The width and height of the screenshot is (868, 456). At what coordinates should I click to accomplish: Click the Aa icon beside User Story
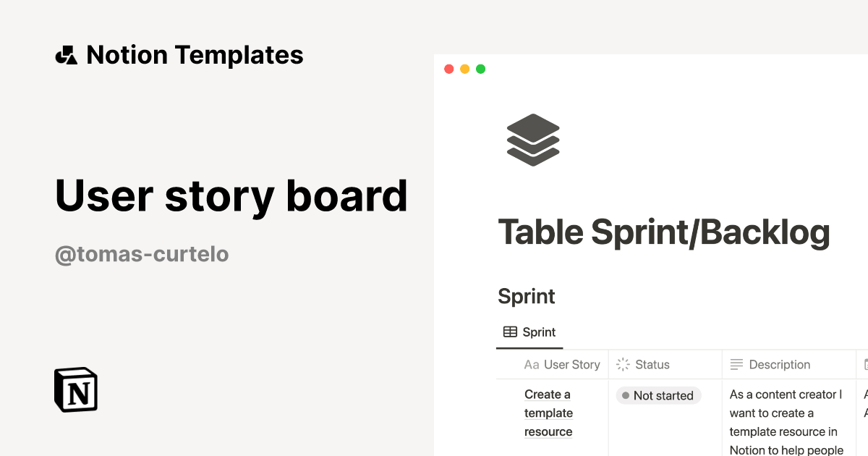pyautogui.click(x=532, y=365)
